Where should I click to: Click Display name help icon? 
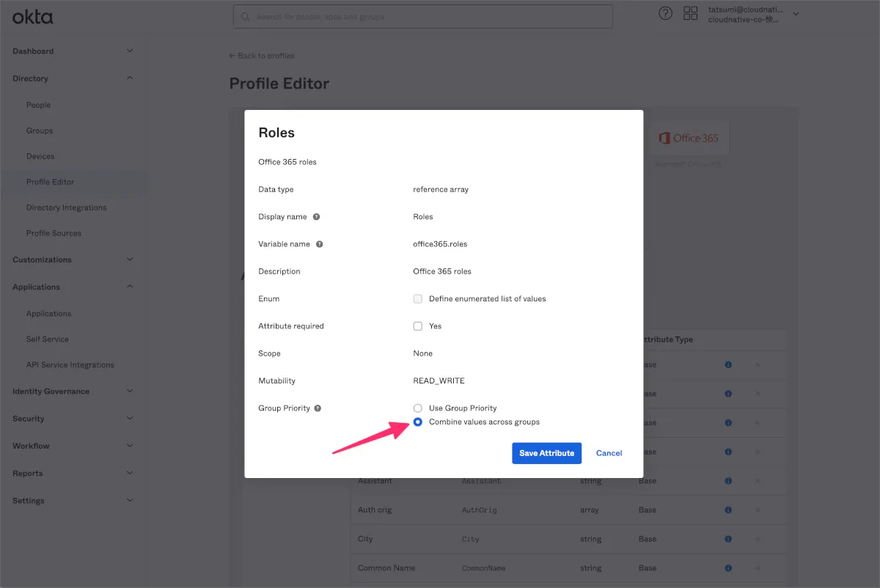[x=316, y=217]
